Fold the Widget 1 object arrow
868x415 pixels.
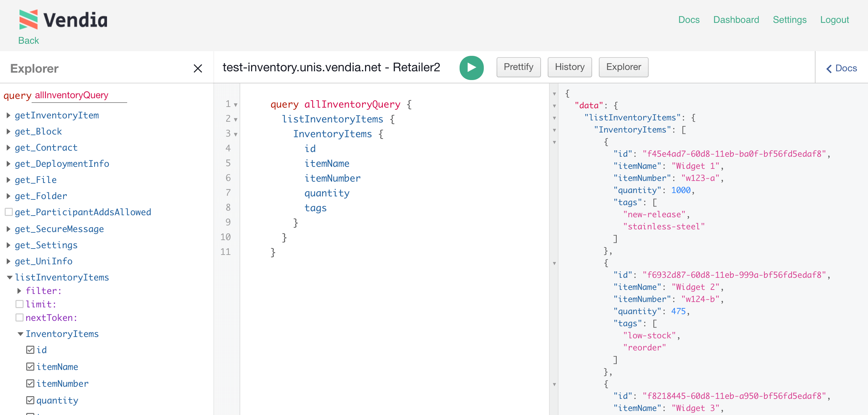pyautogui.click(x=554, y=143)
